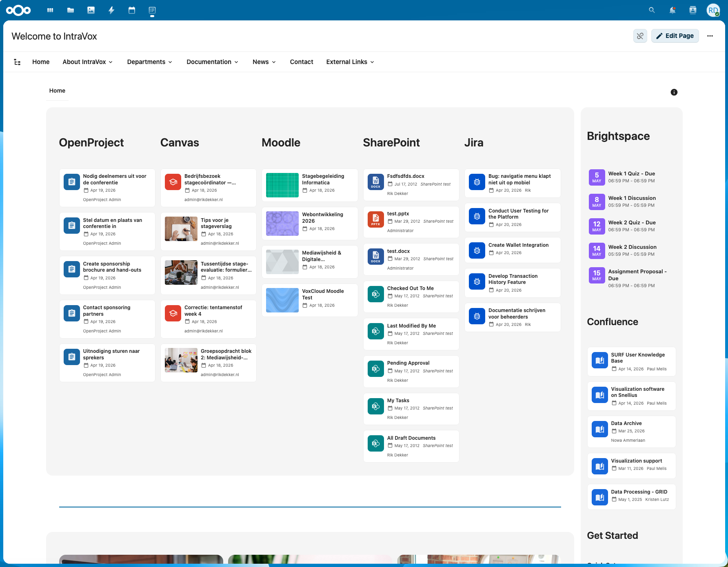The width and height of the screenshot is (728, 567).
Task: Open the Calendar app icon
Action: (132, 10)
